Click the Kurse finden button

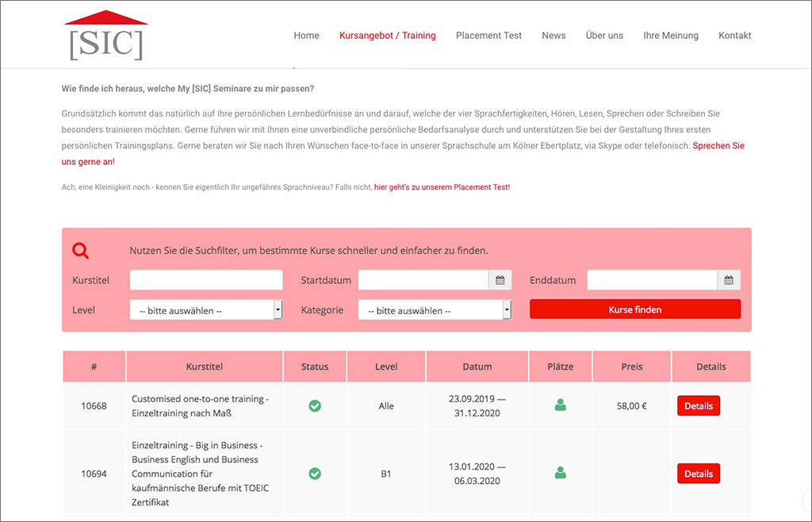click(635, 309)
